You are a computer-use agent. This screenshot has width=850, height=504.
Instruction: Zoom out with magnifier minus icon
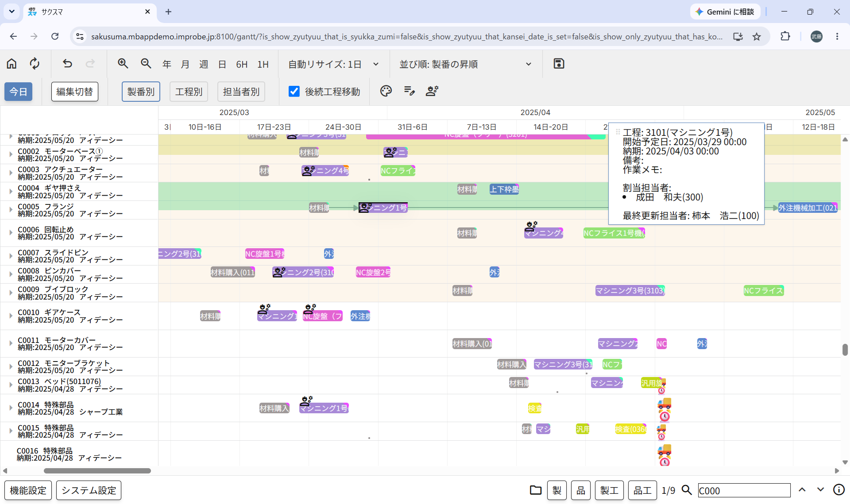point(146,64)
